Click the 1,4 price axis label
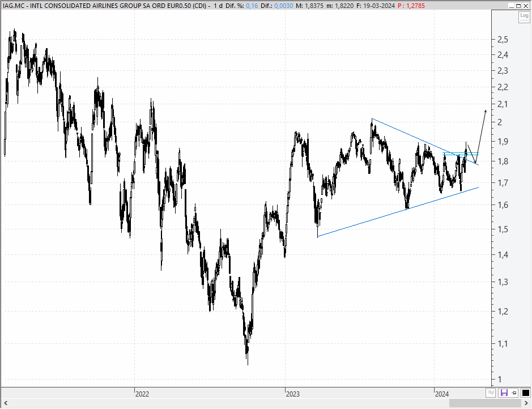Viewport: 532px width, 409px height. 503,255
